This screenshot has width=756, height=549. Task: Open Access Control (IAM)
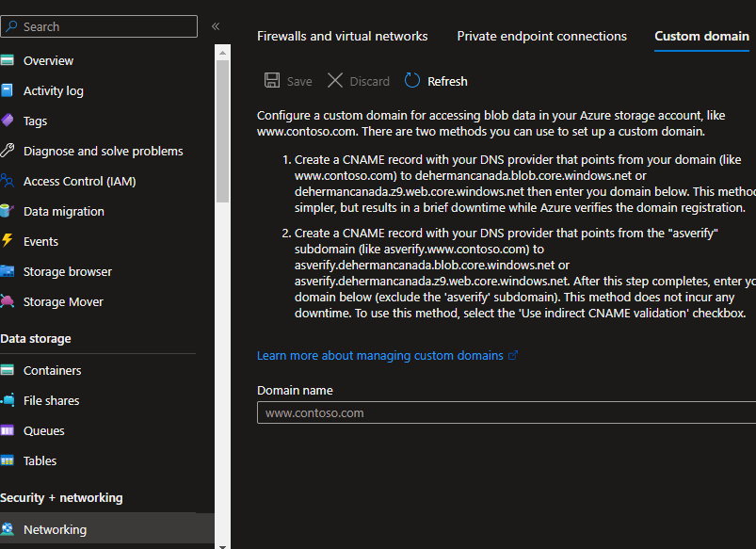point(82,180)
